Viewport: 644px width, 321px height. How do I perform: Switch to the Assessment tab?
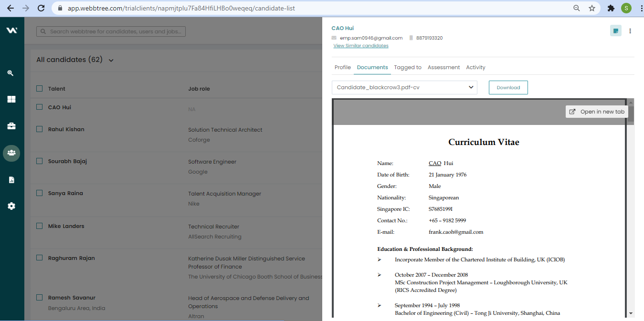tap(444, 67)
